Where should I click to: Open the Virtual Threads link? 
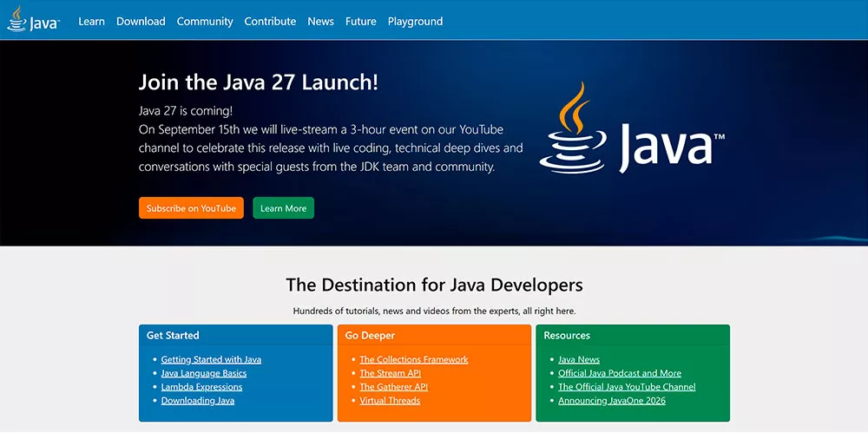point(390,401)
